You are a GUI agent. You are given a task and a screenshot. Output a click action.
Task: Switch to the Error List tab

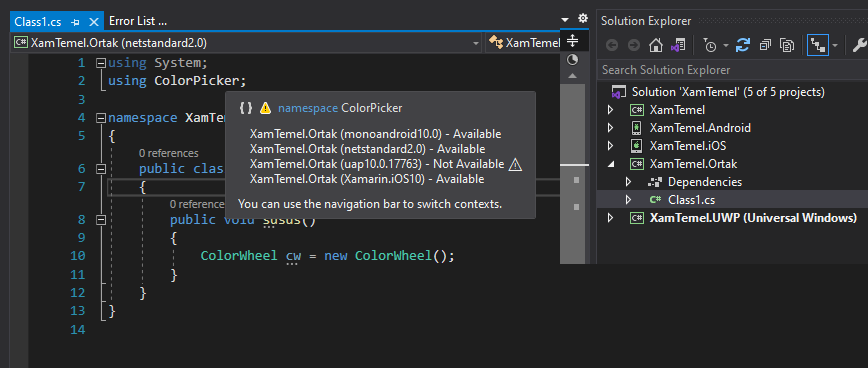pos(138,22)
